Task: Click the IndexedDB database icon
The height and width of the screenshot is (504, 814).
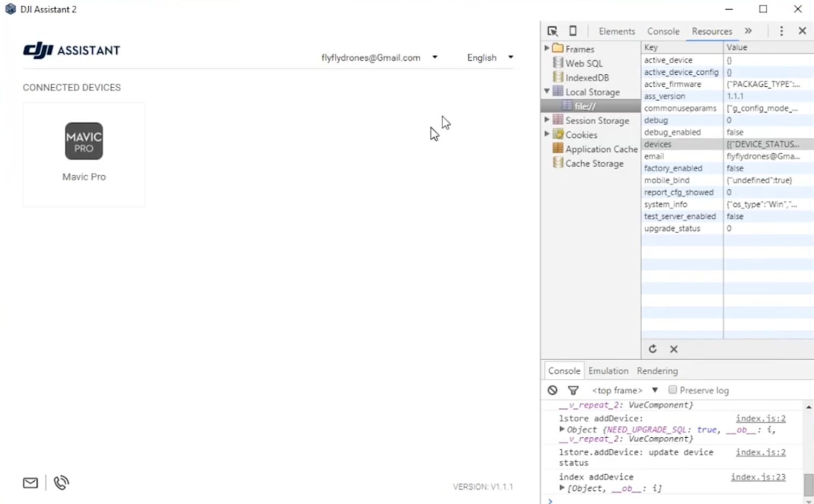Action: [x=558, y=77]
